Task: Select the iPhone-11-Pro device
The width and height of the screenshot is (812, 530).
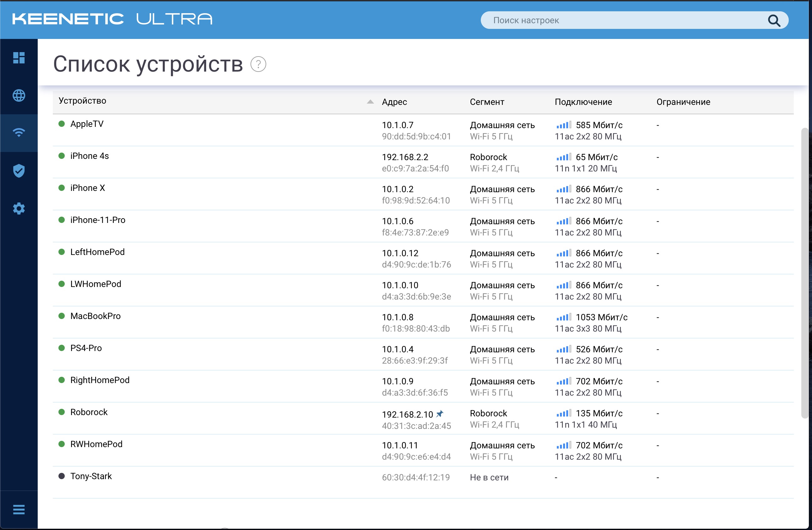Action: pyautogui.click(x=98, y=220)
